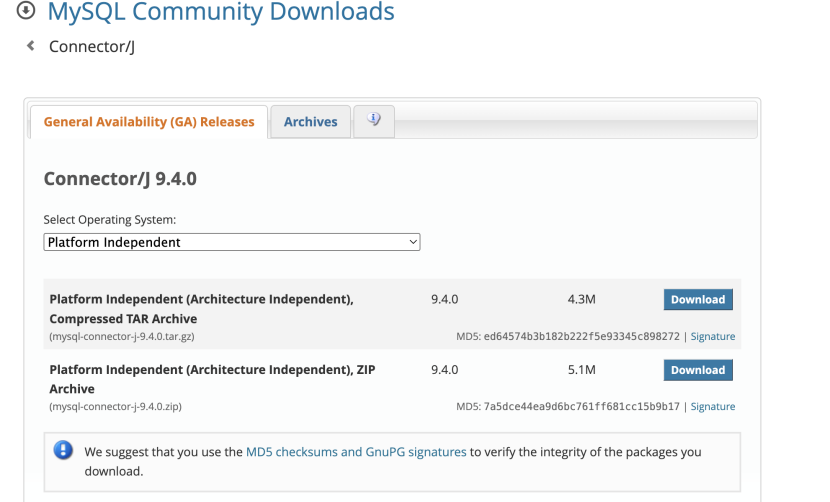Click the MD5 hash starting 7a5dce44
The height and width of the screenshot is (502, 830).
581,407
